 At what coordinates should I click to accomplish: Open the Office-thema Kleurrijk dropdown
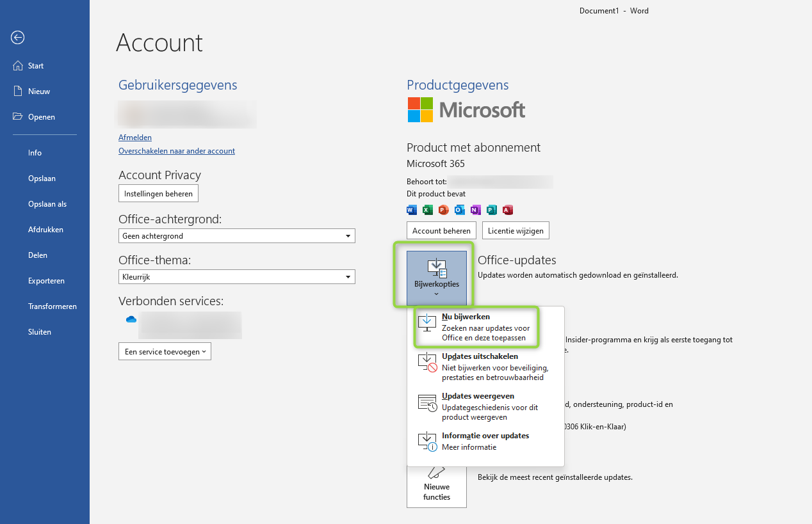237,277
